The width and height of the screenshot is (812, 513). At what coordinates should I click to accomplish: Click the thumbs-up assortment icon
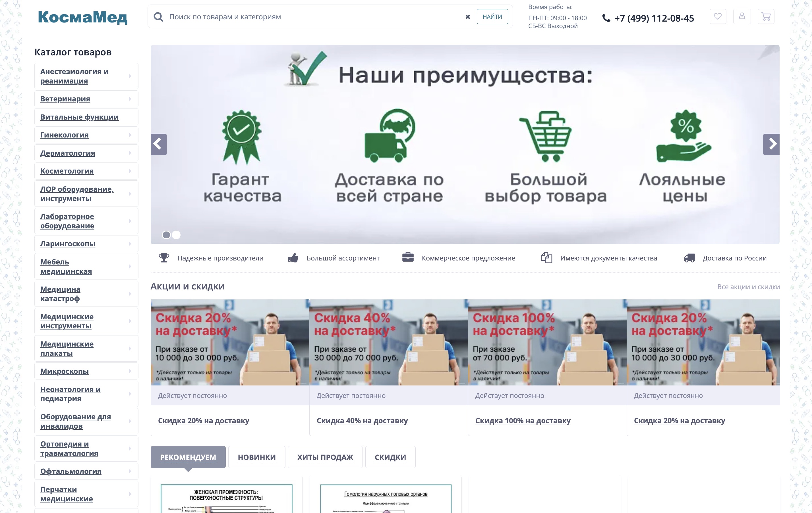coord(293,258)
